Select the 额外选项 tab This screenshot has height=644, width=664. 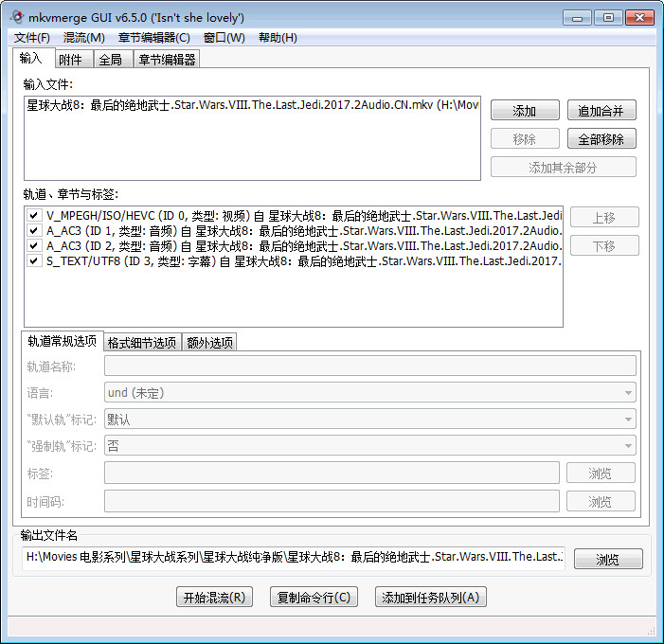(x=208, y=343)
